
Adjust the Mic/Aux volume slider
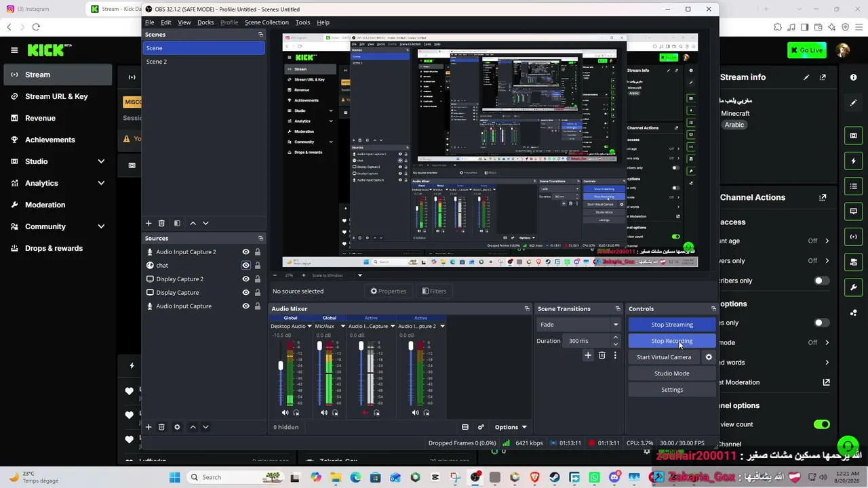319,346
